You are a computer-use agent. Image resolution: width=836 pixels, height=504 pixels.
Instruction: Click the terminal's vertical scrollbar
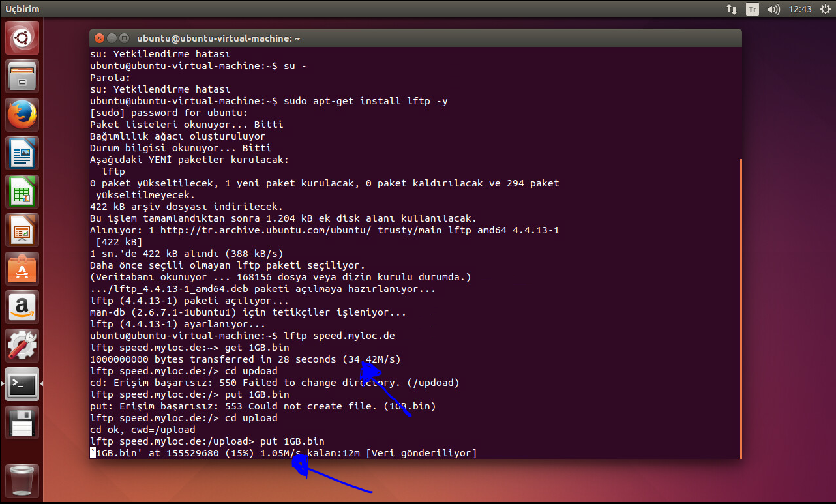[x=740, y=306]
